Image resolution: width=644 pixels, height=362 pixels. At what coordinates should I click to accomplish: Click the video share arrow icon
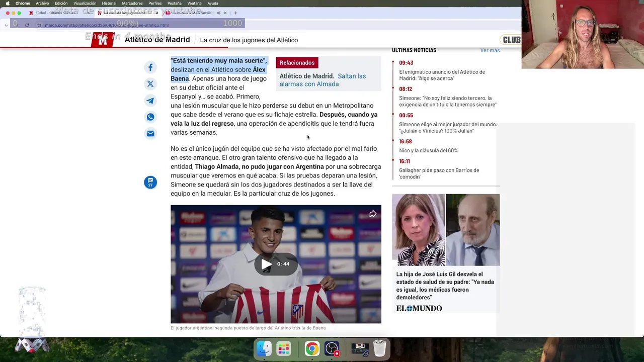coord(373,214)
